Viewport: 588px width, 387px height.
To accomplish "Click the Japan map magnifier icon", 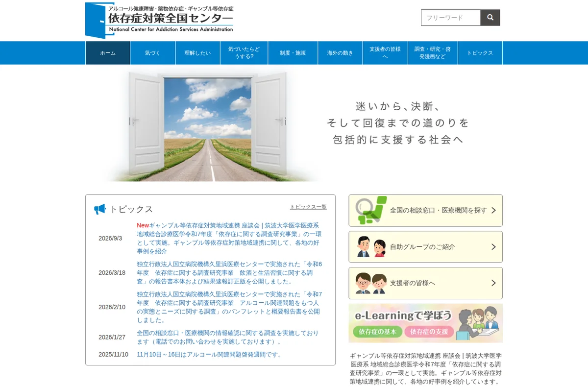I will click(371, 211).
